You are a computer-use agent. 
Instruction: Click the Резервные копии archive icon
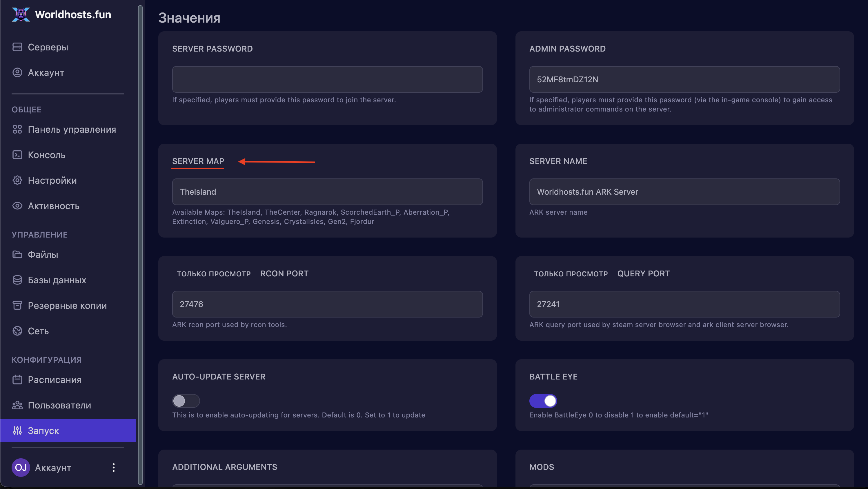tap(17, 305)
